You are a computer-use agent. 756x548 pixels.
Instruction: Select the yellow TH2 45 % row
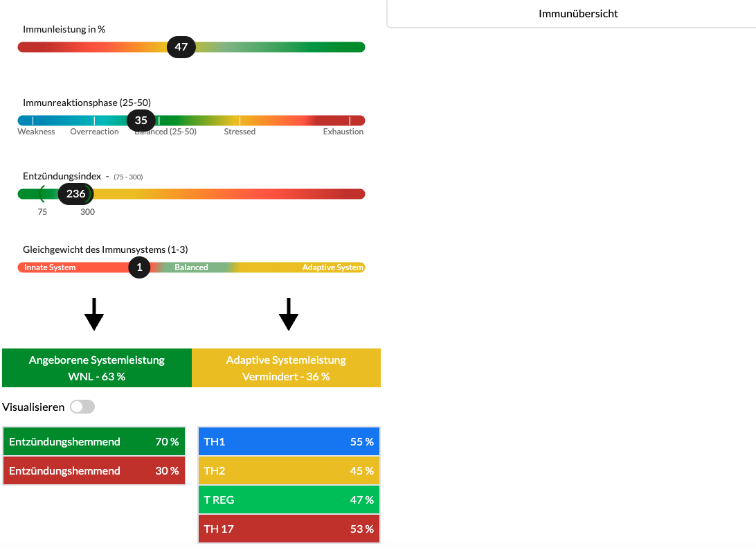pos(289,471)
